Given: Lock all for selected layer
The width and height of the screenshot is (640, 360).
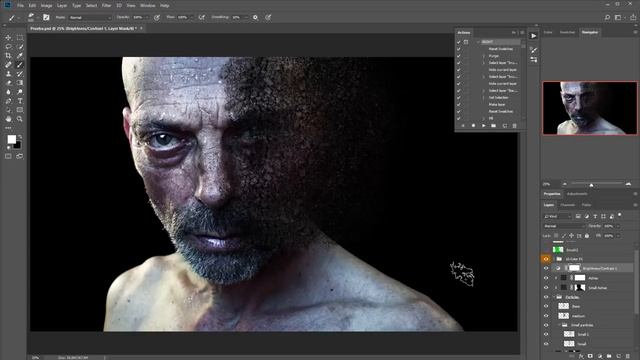Looking at the screenshot, I should tap(587, 236).
